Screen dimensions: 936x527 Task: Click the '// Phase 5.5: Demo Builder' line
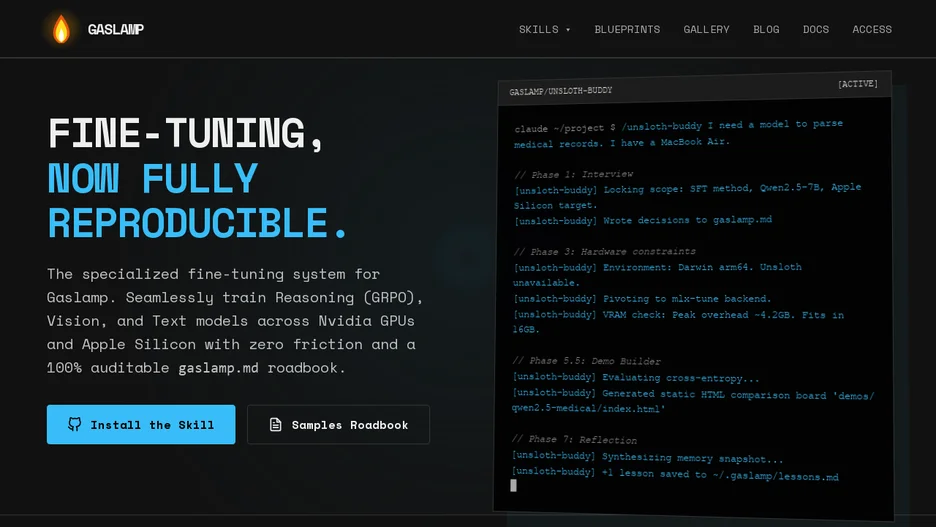pos(587,360)
